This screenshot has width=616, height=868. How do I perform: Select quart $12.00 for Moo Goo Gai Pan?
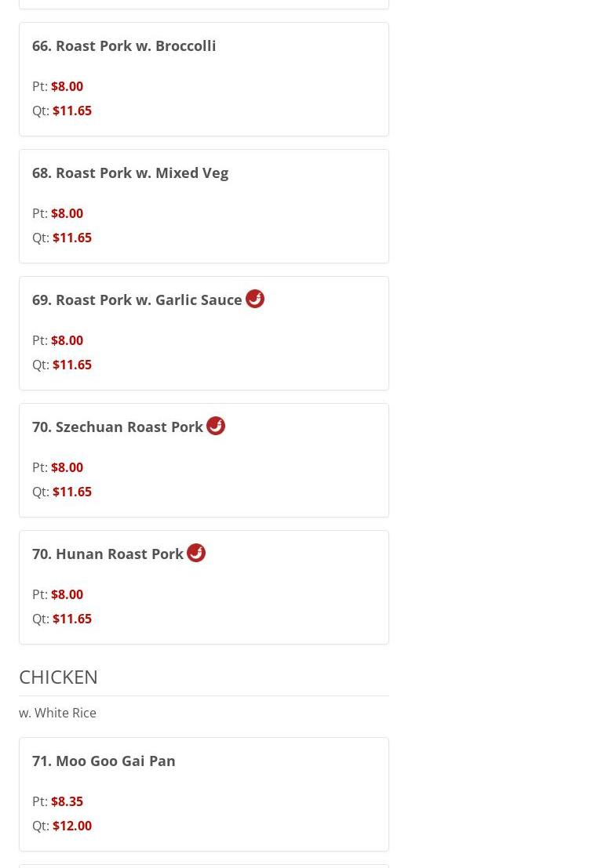(72, 826)
